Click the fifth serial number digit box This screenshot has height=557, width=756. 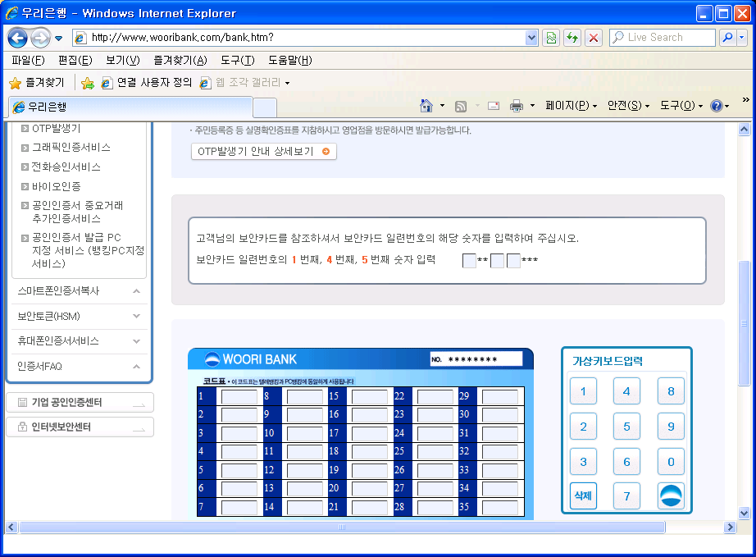coord(513,260)
